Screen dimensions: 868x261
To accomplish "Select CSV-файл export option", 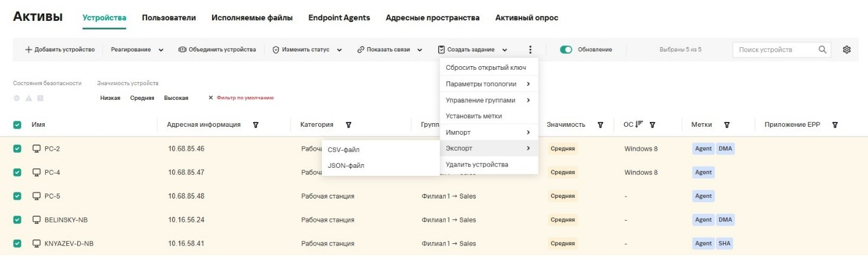I will 343,150.
